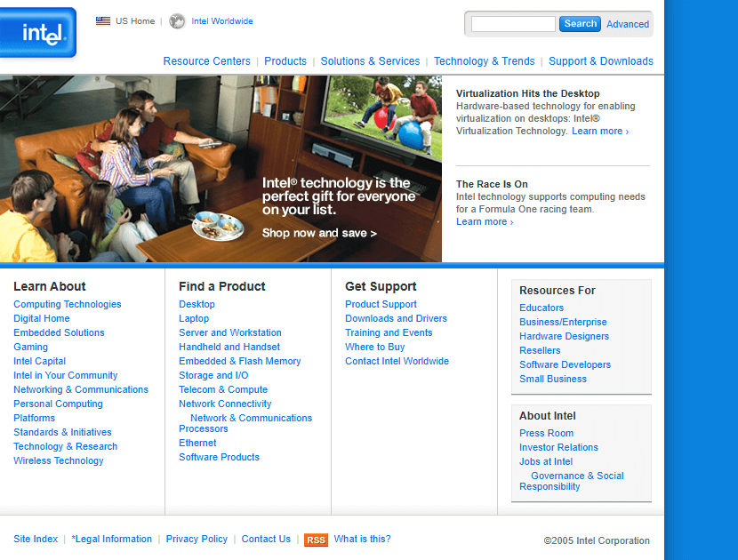This screenshot has width=738, height=560.
Task: Click the Intel logo
Action: point(38,33)
